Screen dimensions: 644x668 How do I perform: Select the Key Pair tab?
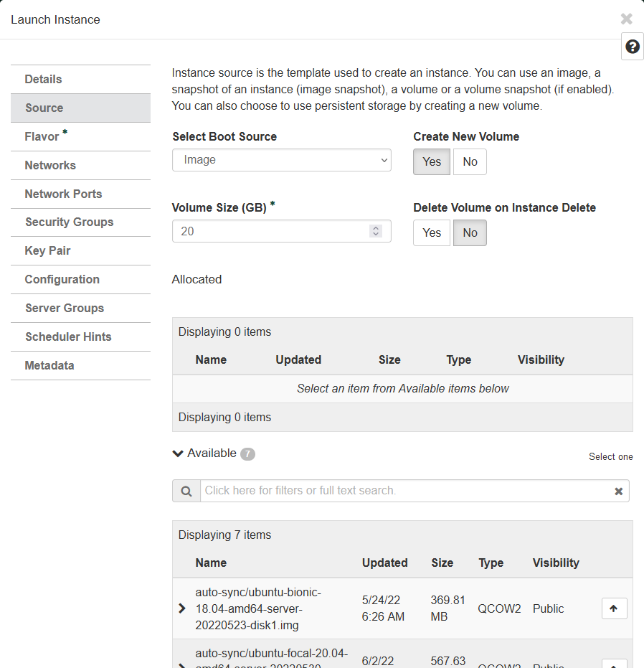[47, 251]
